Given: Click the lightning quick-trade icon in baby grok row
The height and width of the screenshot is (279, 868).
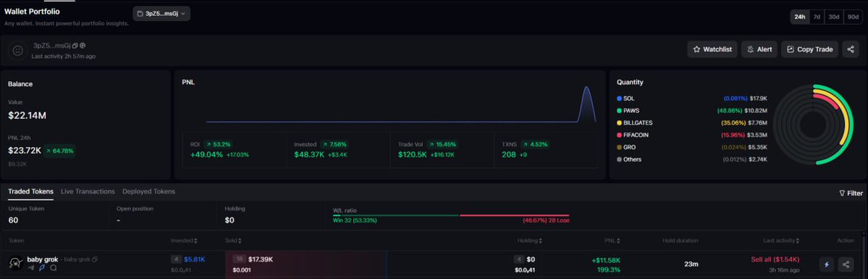Looking at the screenshot, I should point(827,265).
